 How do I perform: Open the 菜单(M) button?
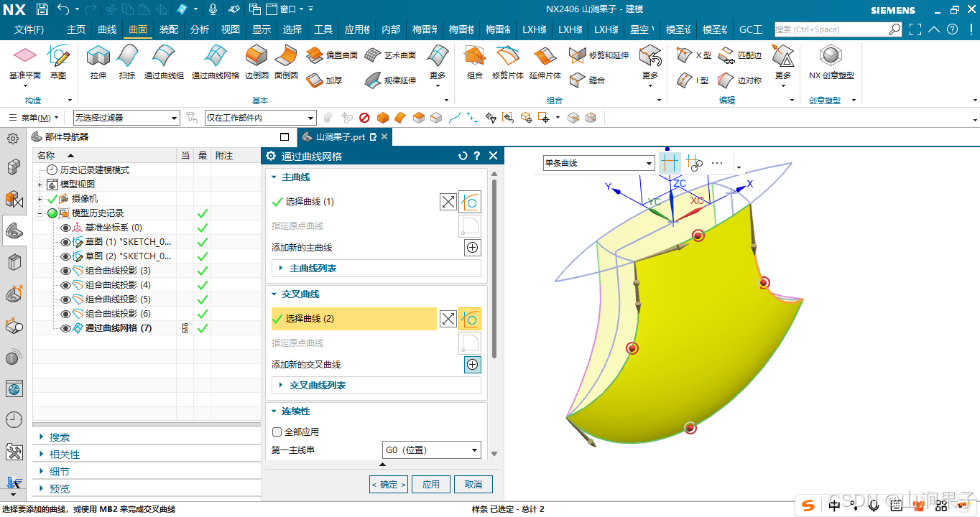33,118
